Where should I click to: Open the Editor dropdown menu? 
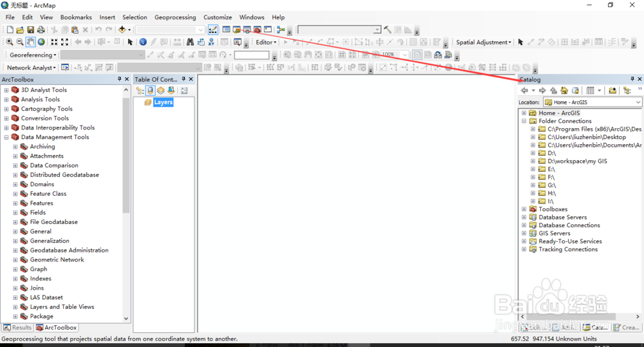click(x=266, y=42)
